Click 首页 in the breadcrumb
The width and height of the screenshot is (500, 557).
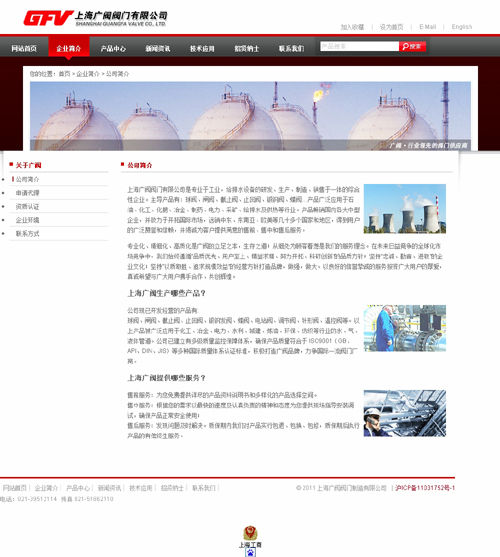pyautogui.click(x=64, y=74)
